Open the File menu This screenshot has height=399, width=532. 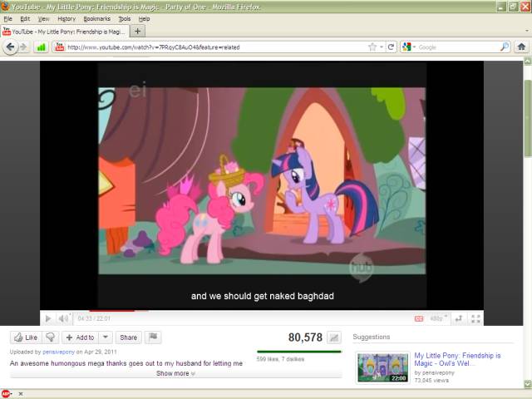7,18
